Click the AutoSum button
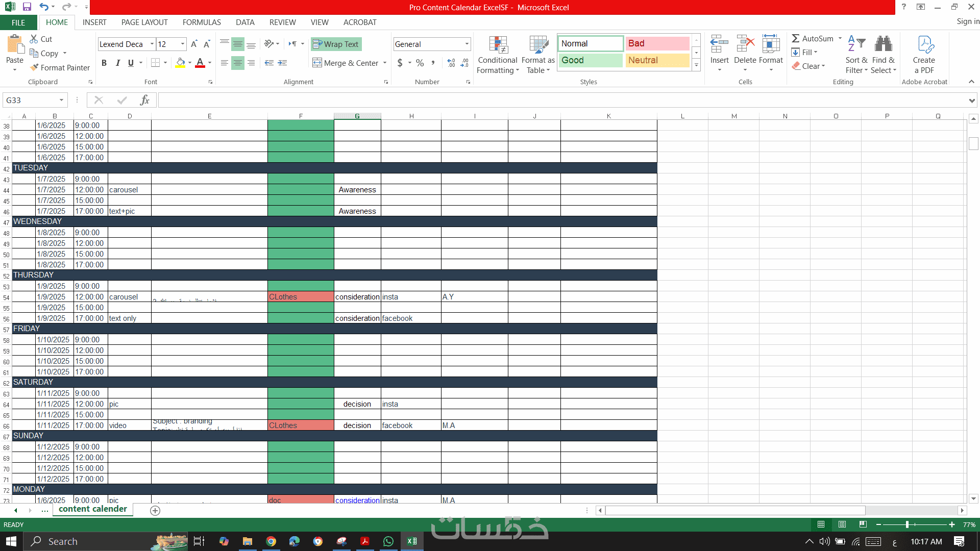 (x=812, y=39)
